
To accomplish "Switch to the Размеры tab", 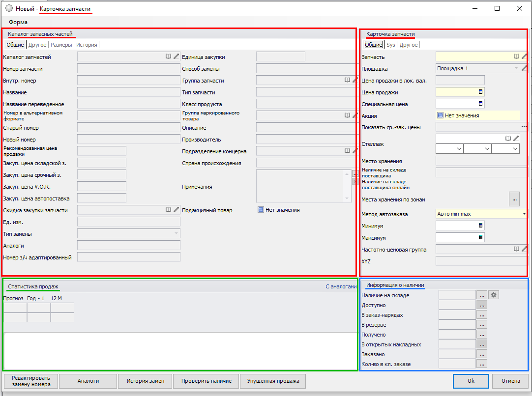I will click(61, 45).
